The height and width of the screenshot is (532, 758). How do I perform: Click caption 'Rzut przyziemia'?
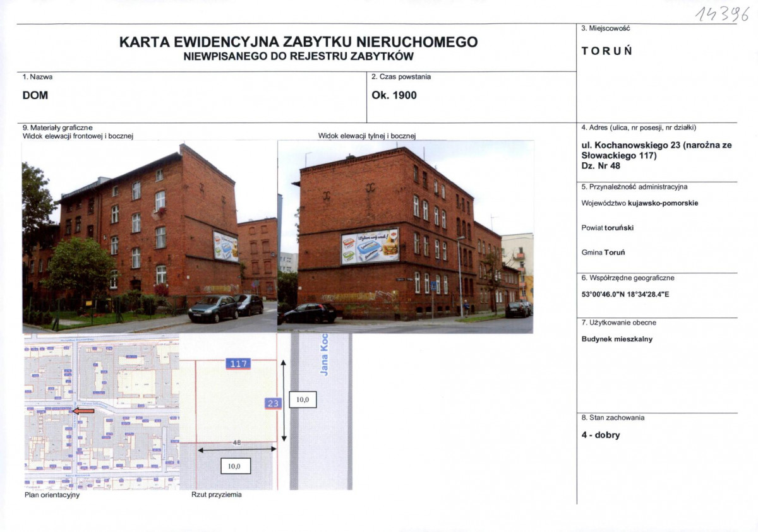[x=217, y=495]
